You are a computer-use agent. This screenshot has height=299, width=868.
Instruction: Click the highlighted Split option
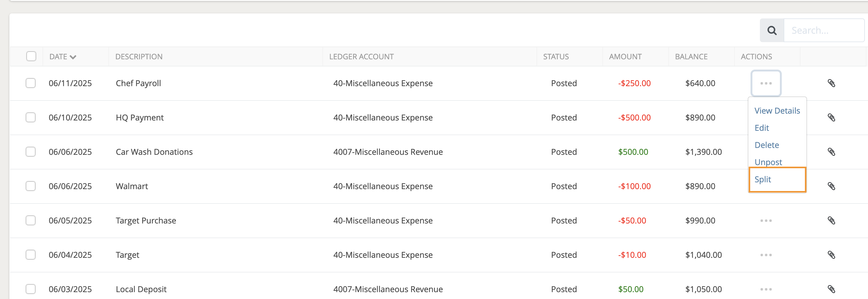tap(763, 179)
